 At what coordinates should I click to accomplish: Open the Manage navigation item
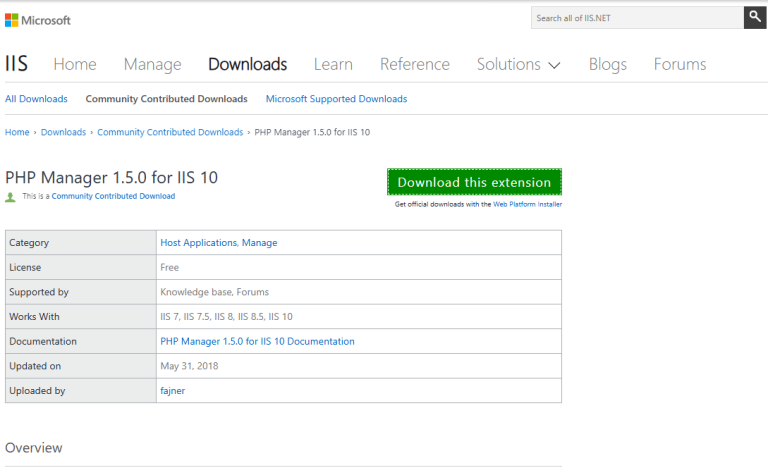point(152,64)
